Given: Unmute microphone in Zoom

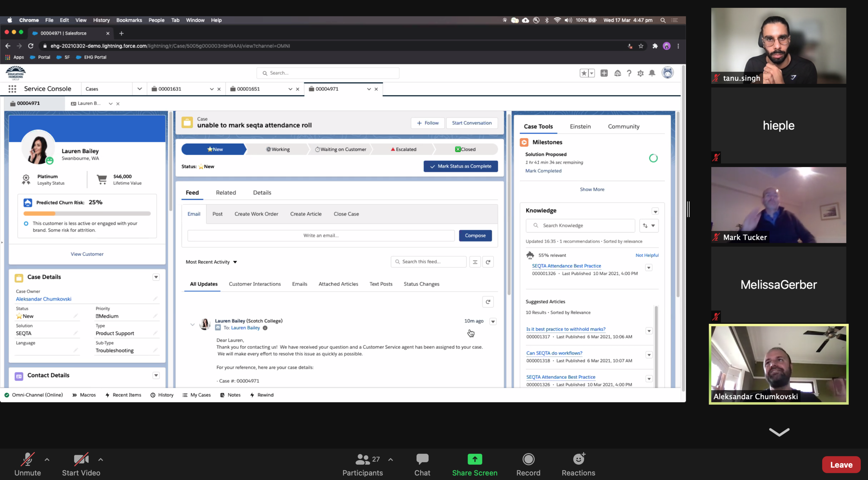Looking at the screenshot, I should click(27, 464).
